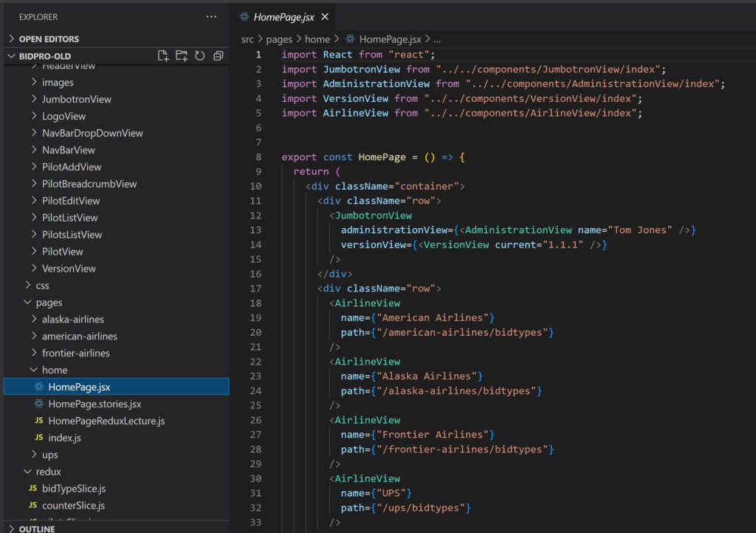Viewport: 756px width, 533px height.
Task: Click line number 17 in the gutter
Action: coord(255,289)
